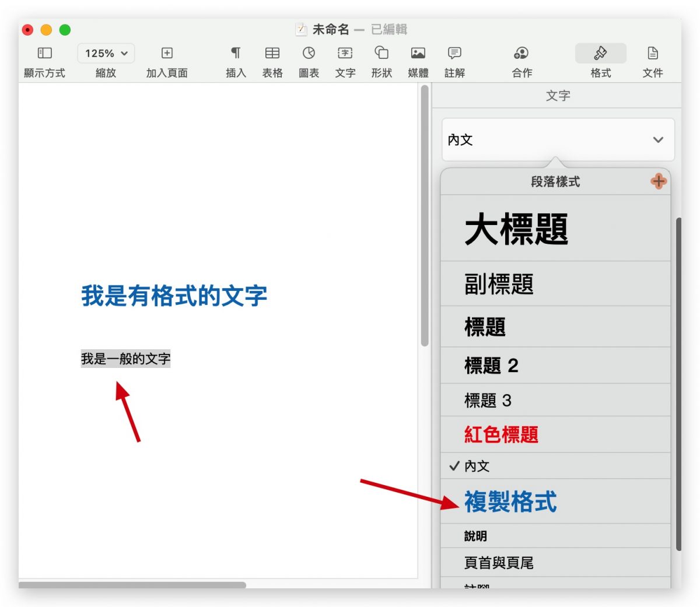Click the yellow minimize window button
Screen dimensions: 700x607
(x=46, y=30)
